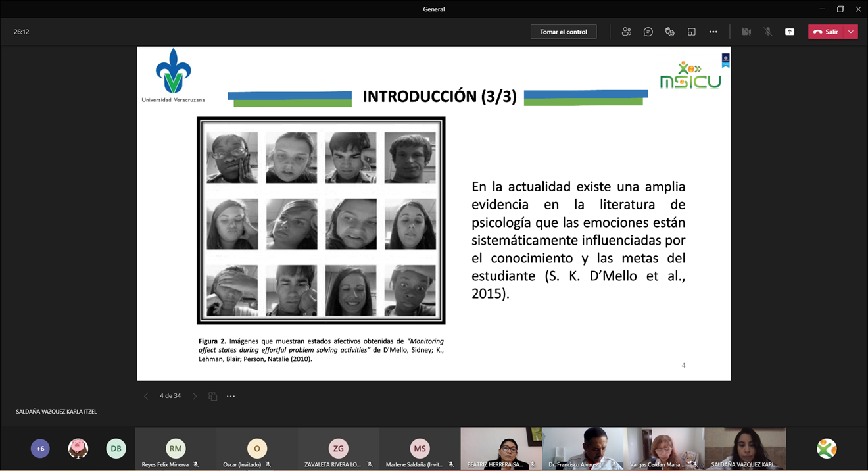Open more slide options below presentation
Viewport: 868px width, 471px height.
point(231,396)
